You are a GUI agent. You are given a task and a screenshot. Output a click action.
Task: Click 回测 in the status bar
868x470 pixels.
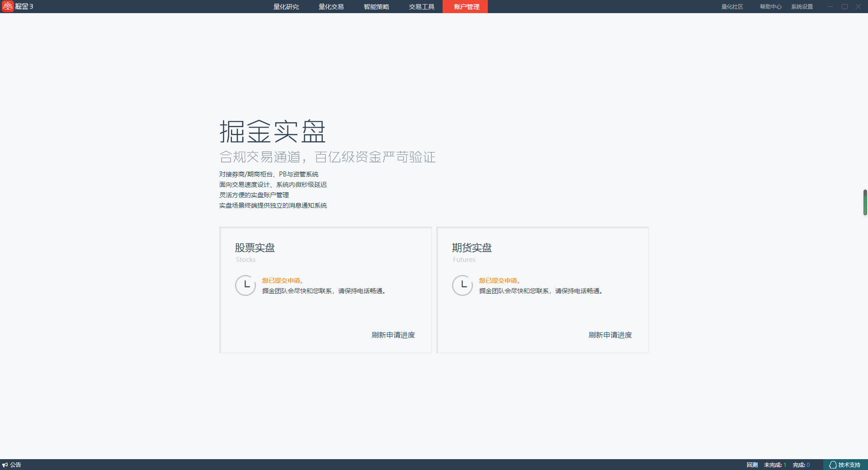tap(752, 465)
